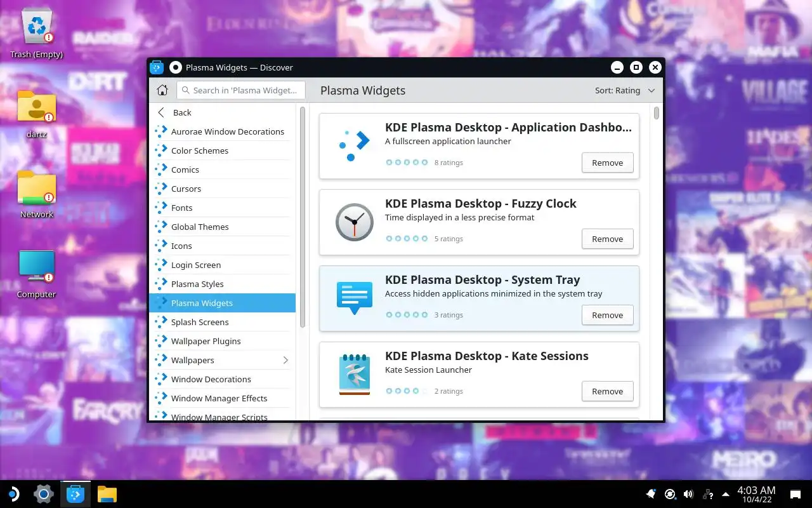Select the Window Decorations category
This screenshot has width=812, height=508.
coord(222,379)
